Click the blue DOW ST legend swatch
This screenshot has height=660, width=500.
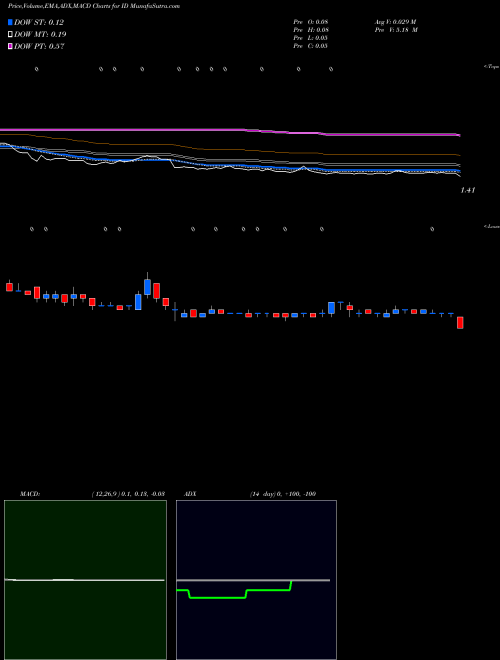pos(10,22)
